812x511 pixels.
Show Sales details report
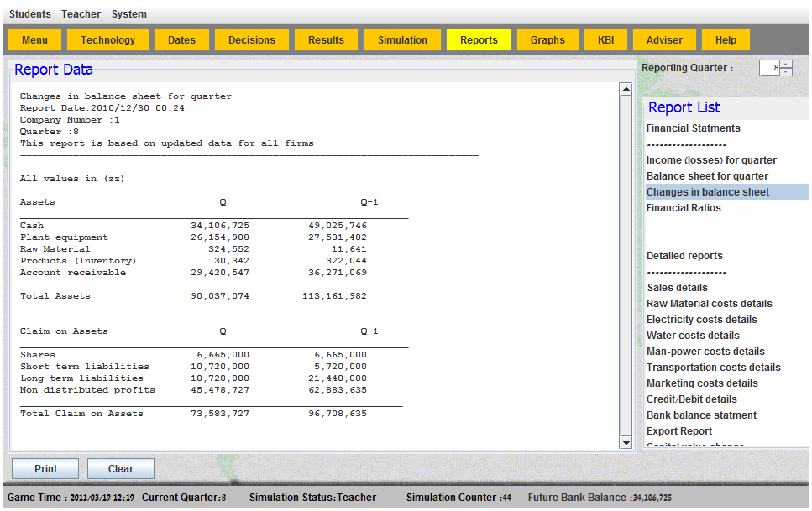coord(678,288)
